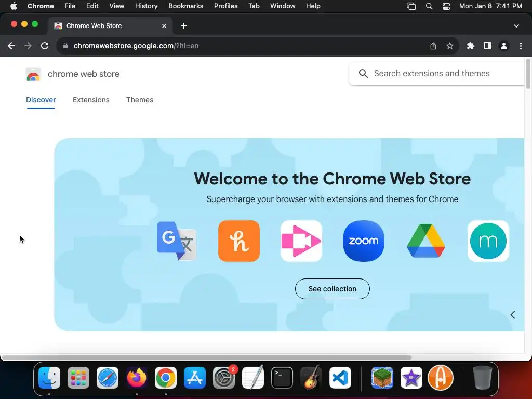
Task: Click the chrome web store title link
Action: [x=84, y=74]
